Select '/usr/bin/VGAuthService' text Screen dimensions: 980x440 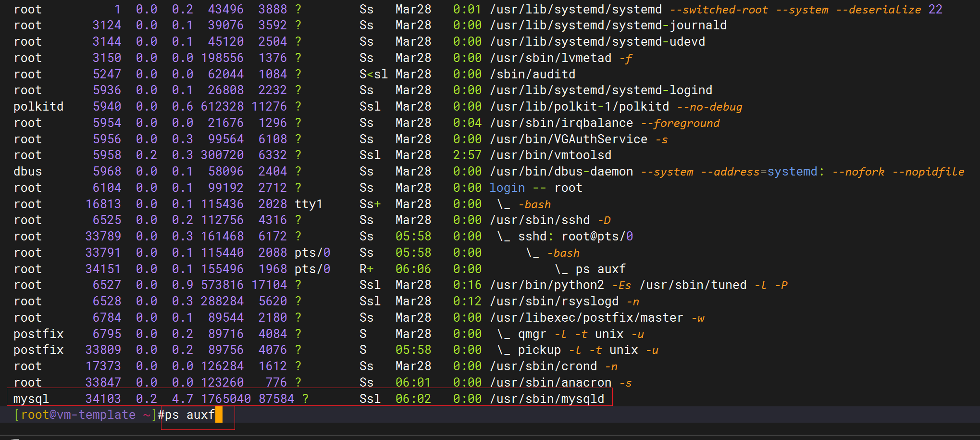click(x=569, y=139)
